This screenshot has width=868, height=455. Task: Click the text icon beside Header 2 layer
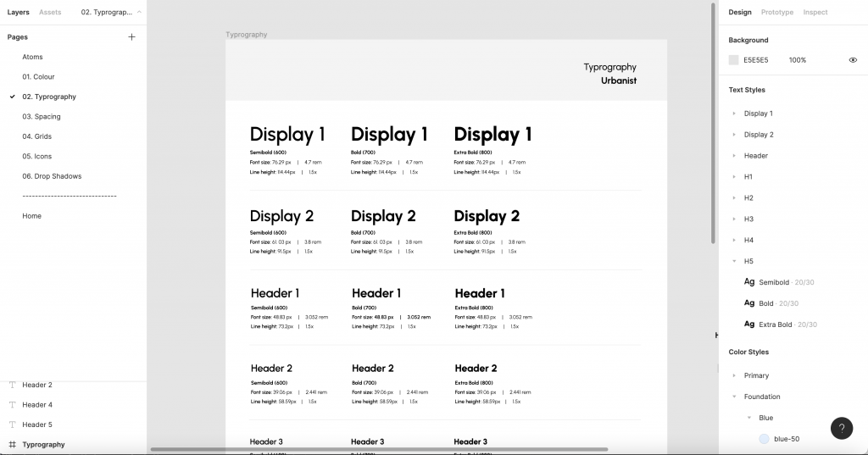tap(12, 385)
